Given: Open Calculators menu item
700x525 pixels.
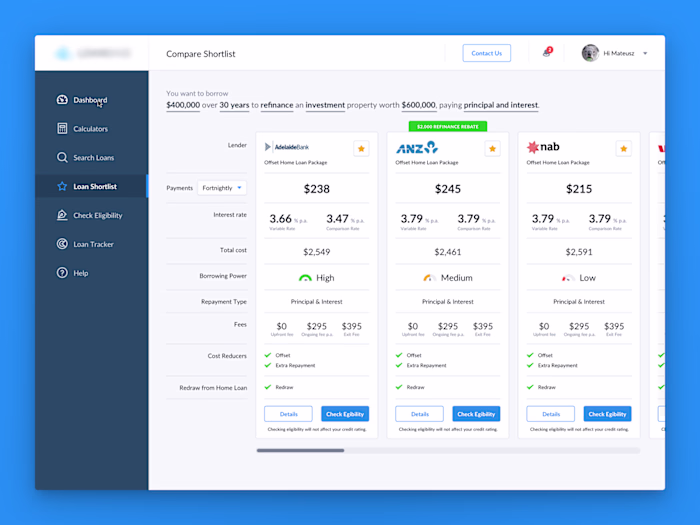Looking at the screenshot, I should tap(92, 129).
